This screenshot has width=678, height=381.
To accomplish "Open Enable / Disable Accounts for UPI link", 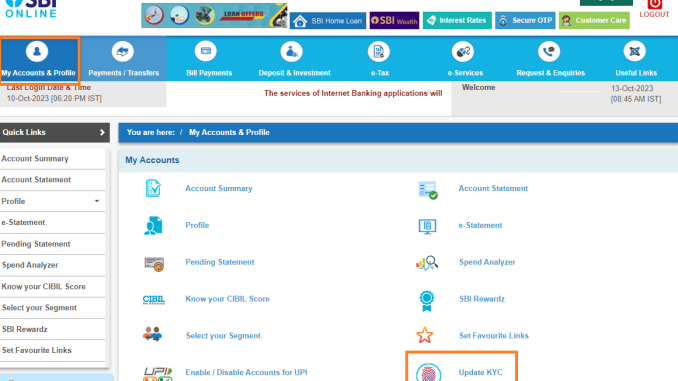I will (x=246, y=372).
